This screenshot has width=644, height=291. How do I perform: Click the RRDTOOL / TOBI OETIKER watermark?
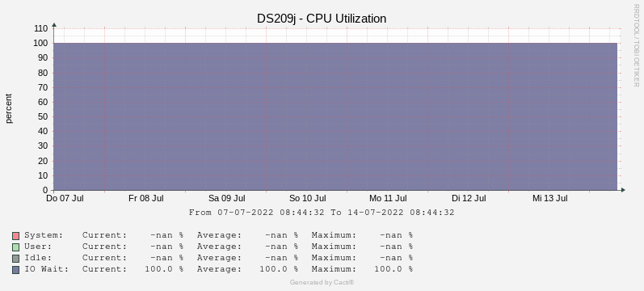click(636, 45)
